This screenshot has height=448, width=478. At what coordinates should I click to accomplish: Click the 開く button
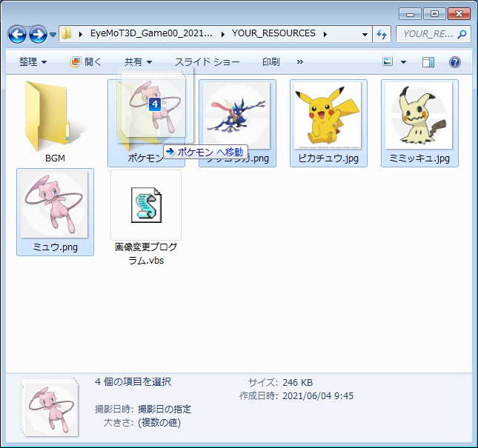pos(86,62)
